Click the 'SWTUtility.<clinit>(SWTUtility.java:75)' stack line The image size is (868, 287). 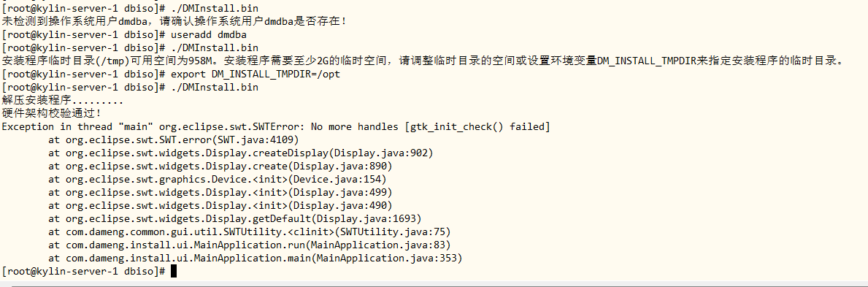(x=250, y=231)
